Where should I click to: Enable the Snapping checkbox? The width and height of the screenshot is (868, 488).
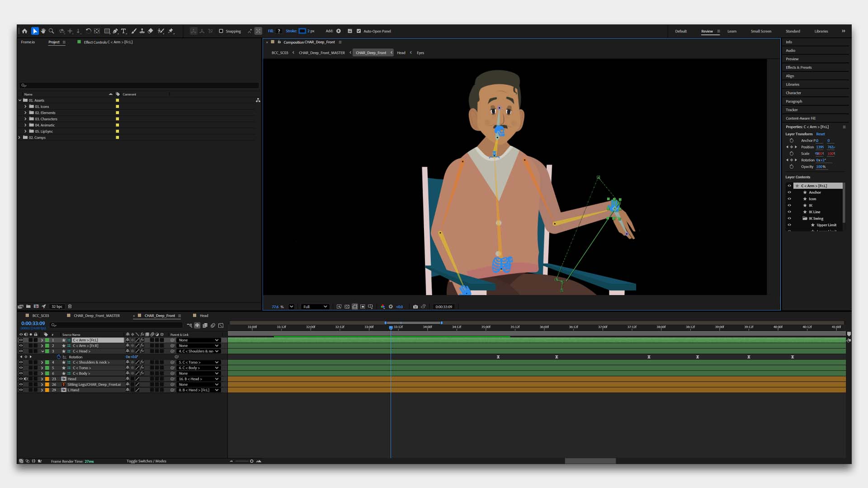[x=221, y=31]
